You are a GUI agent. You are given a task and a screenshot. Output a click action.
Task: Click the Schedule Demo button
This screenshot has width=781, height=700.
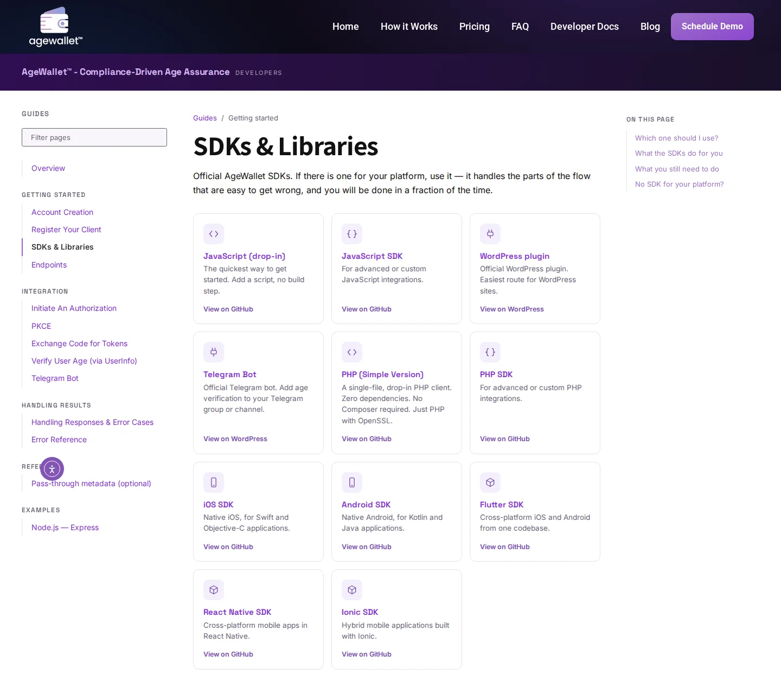[x=712, y=27]
